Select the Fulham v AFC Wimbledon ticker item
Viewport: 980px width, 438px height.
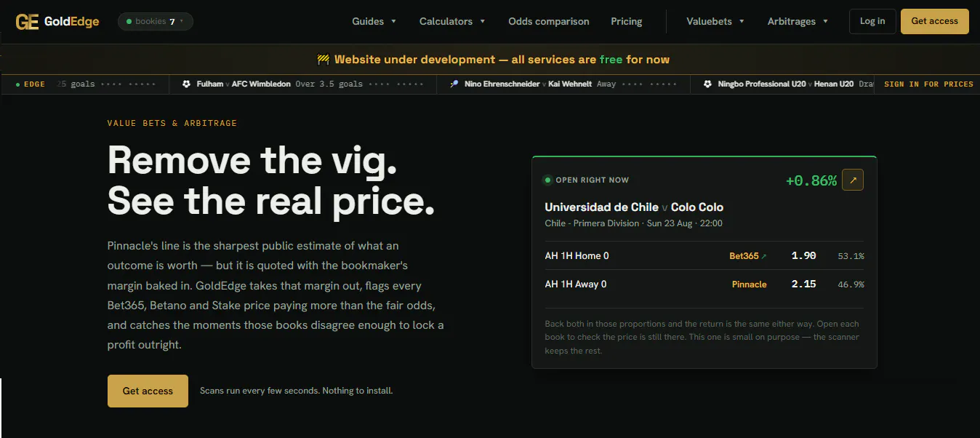(304, 84)
